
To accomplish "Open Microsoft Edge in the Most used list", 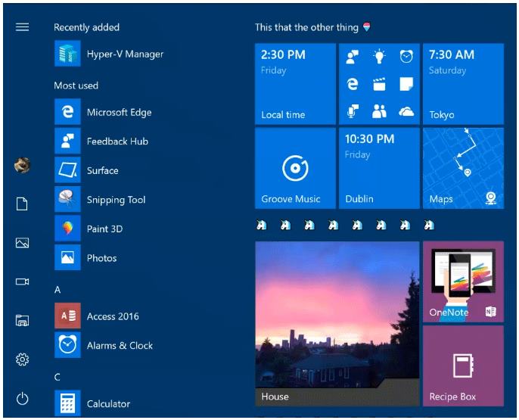I will (x=103, y=112).
